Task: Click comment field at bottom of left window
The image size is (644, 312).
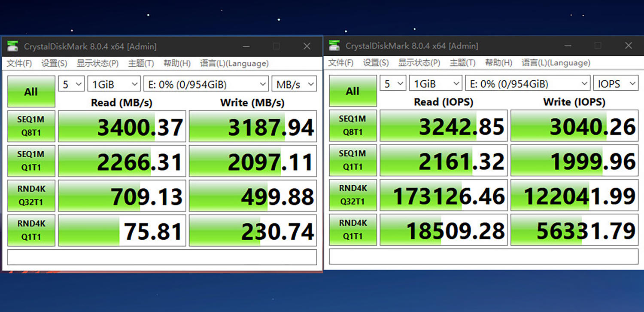Action: coord(162,257)
